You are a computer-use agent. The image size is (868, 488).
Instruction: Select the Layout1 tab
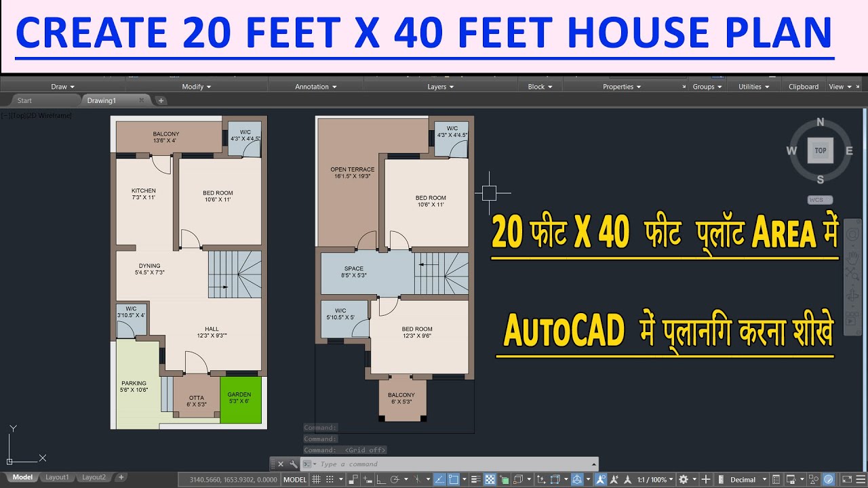coord(57,477)
